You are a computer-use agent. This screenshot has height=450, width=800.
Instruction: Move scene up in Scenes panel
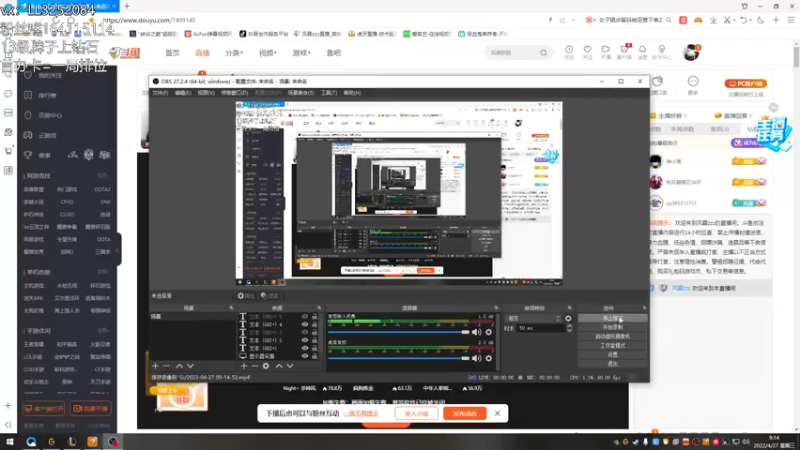pyautogui.click(x=179, y=366)
